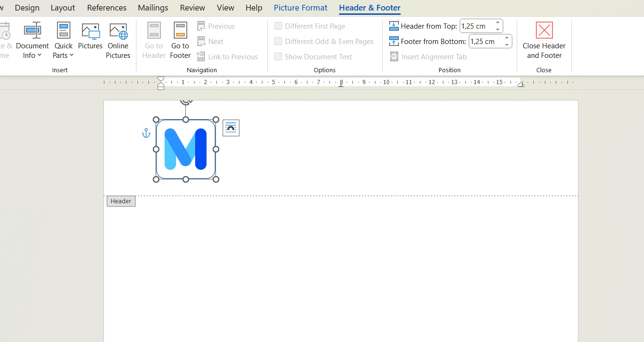Select the M logo image in the header
Screen dimensions: 644x342
(x=186, y=149)
